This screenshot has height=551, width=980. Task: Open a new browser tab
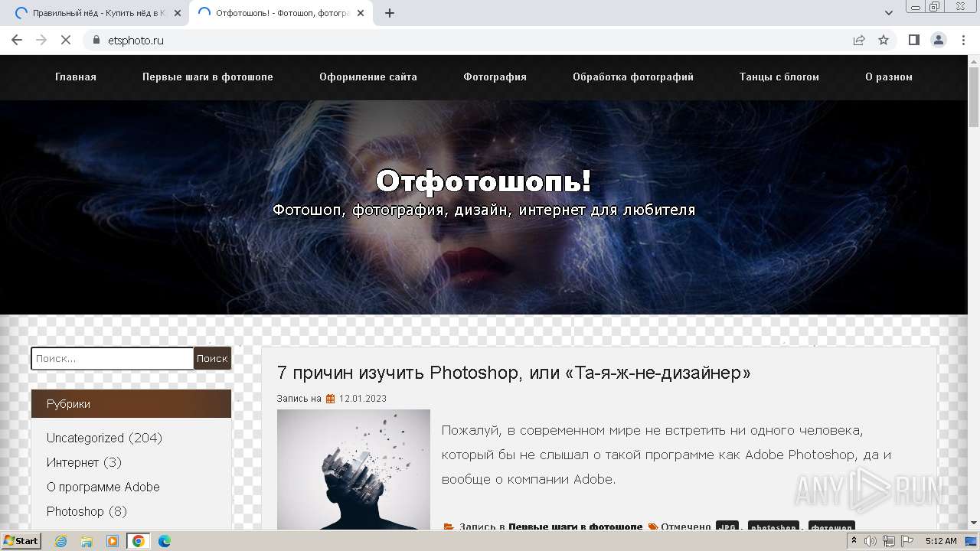coord(389,13)
